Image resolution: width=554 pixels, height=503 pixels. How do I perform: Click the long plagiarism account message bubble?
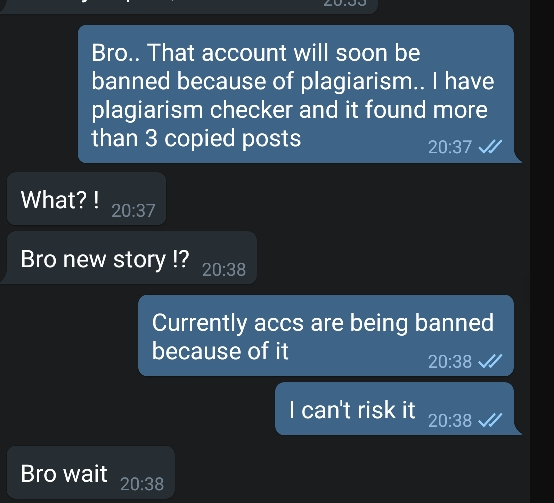[x=298, y=94]
